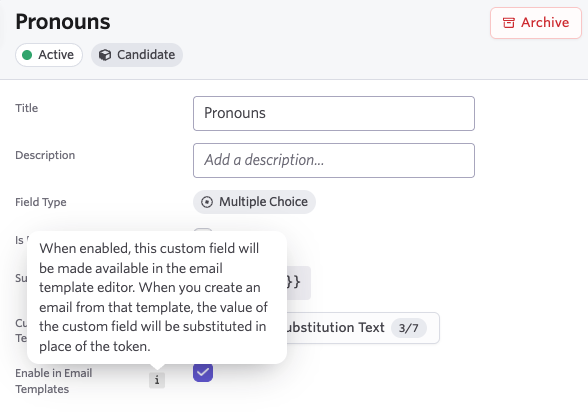Screen dimensions: 588x413
Task: Click the Archive button
Action: coord(536,23)
